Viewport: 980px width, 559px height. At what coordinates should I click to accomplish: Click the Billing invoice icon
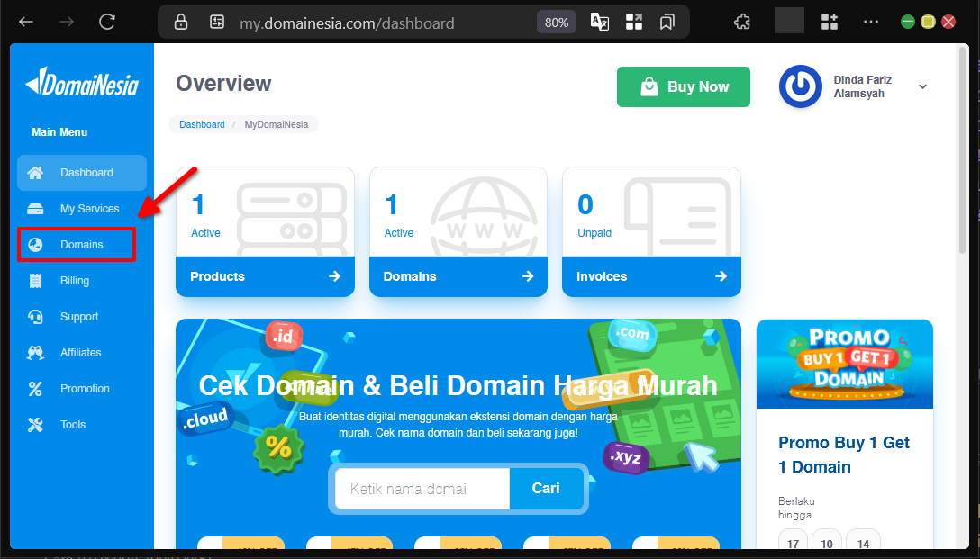(34, 280)
